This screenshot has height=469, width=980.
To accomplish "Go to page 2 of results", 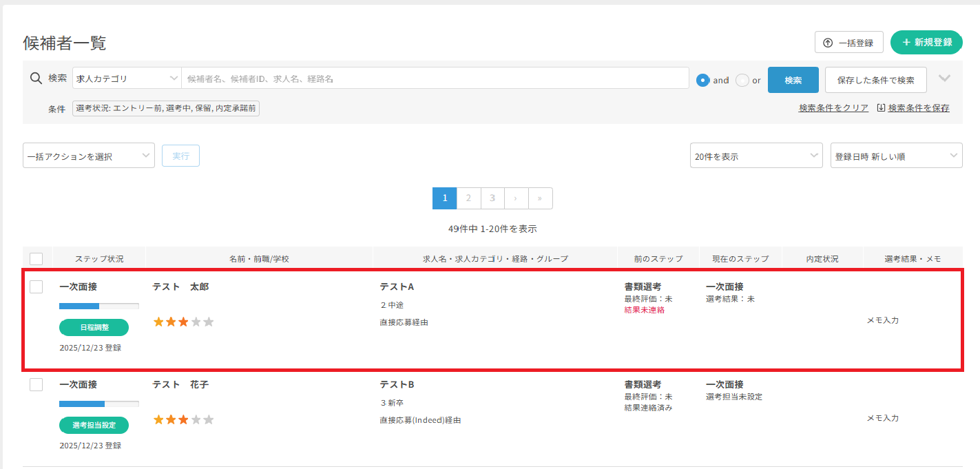I will pyautogui.click(x=468, y=198).
